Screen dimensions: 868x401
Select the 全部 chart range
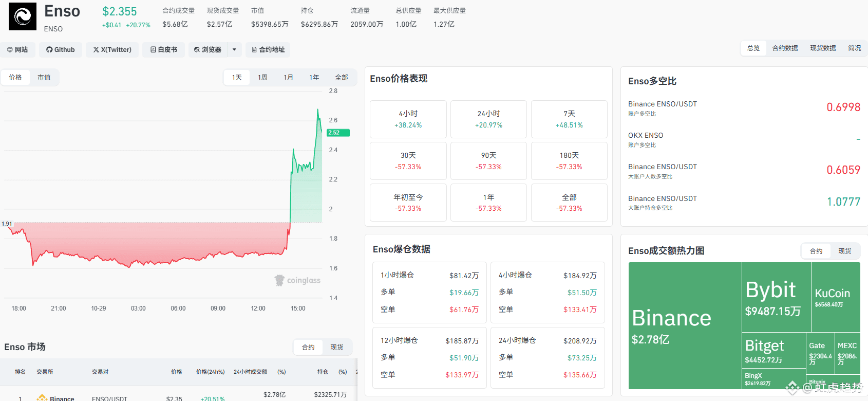coord(342,77)
